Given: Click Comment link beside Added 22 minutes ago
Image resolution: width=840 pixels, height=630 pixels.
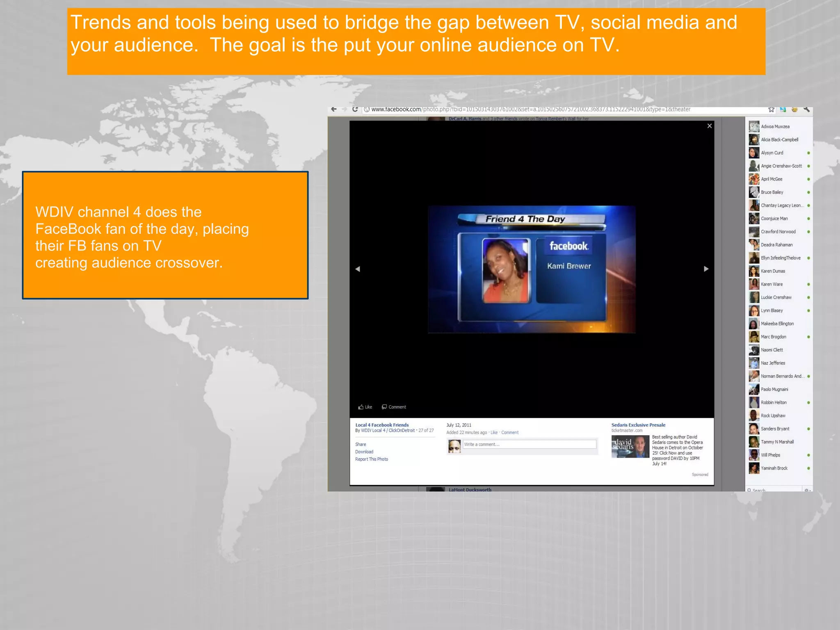Looking at the screenshot, I should click(x=510, y=433).
